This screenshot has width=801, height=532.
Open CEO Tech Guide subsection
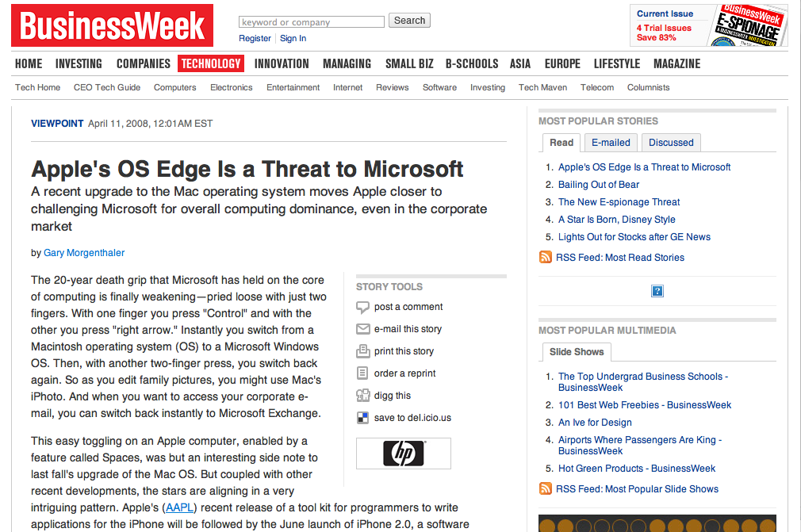107,87
